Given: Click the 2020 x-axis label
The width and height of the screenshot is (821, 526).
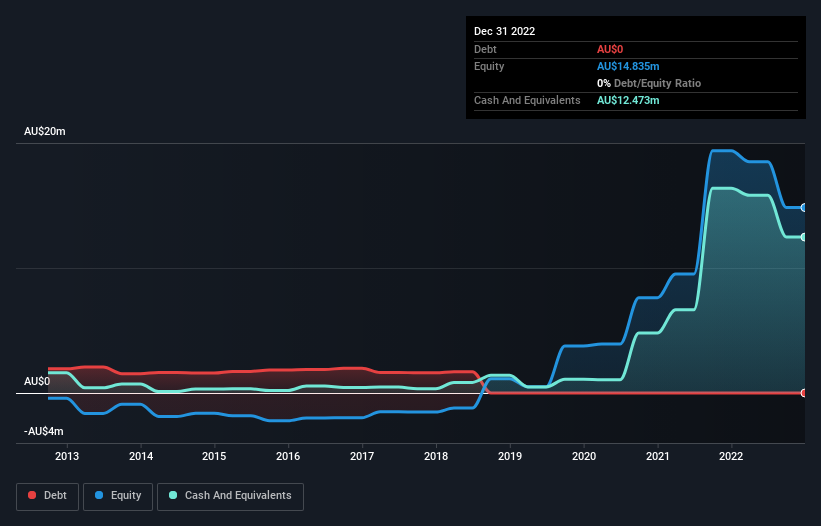Looking at the screenshot, I should pos(584,456).
